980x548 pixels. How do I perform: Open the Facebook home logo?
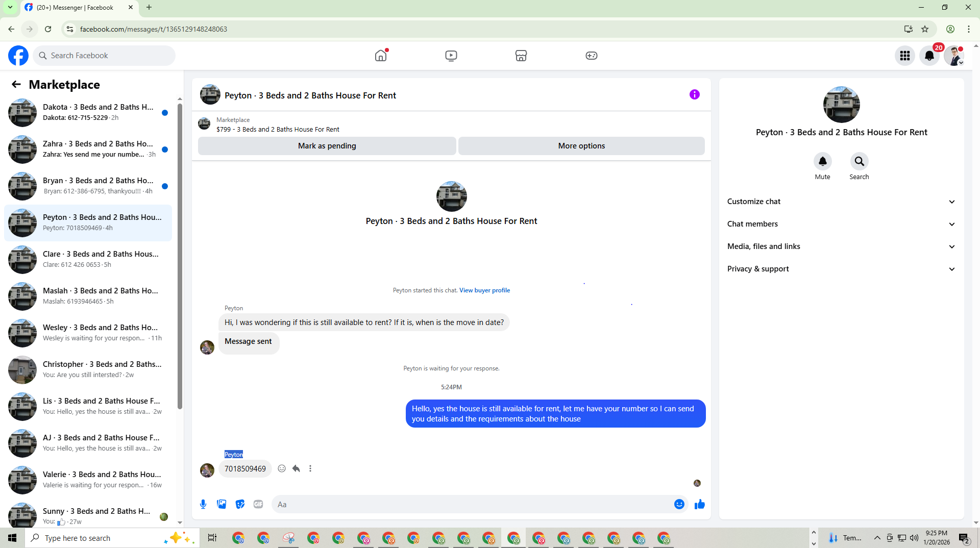click(x=18, y=56)
